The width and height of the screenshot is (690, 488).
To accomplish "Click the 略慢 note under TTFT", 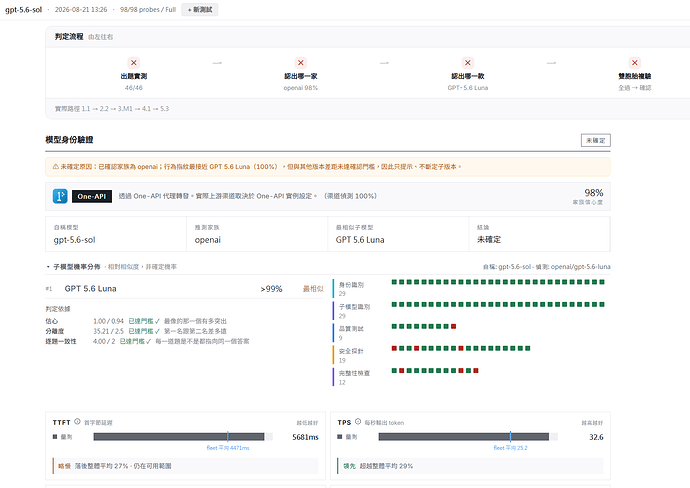I will (x=185, y=466).
